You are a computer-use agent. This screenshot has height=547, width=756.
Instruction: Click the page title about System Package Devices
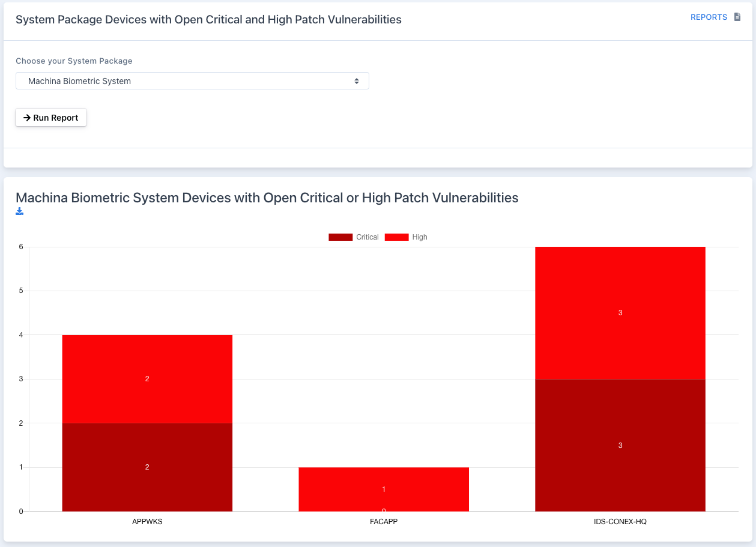(208, 20)
